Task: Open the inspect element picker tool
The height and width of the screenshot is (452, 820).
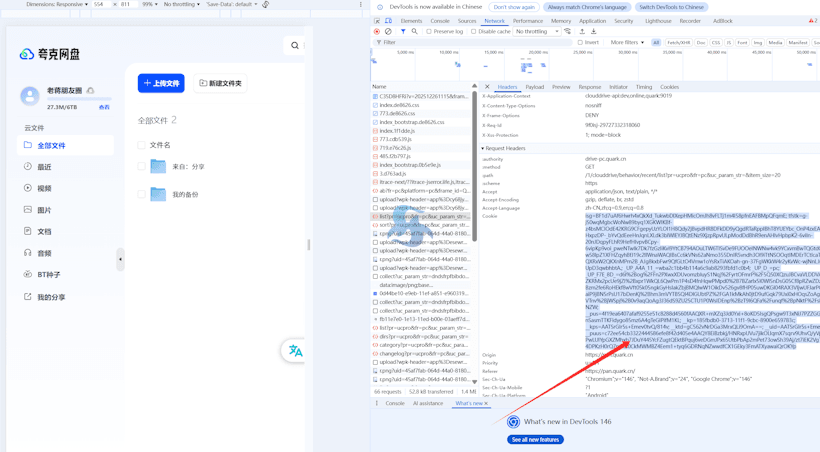Action: pos(377,21)
